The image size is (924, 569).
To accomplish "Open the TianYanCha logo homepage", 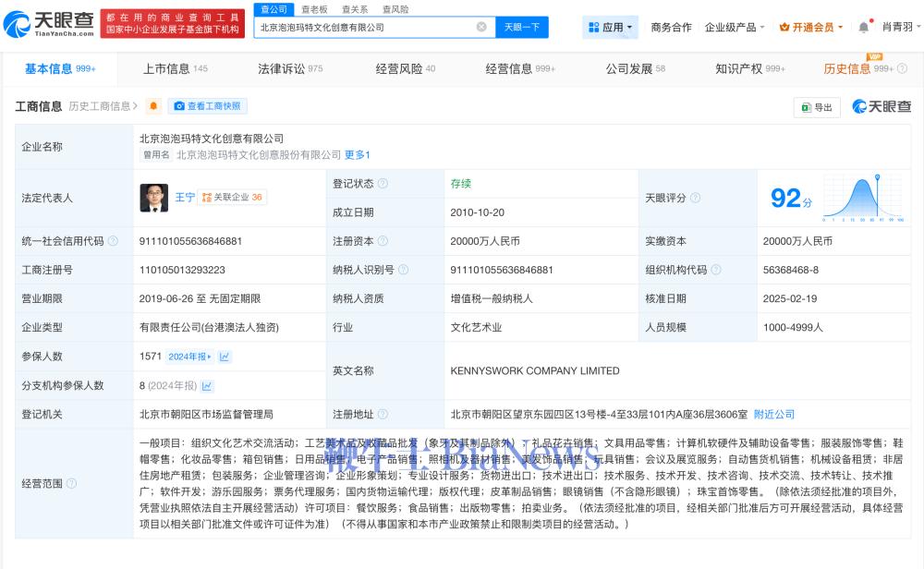I will coord(48,24).
